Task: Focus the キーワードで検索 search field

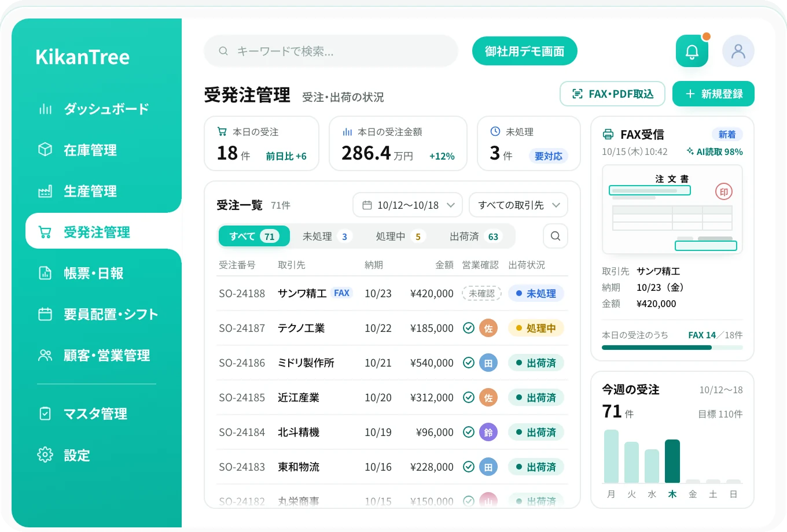Action: pos(331,51)
